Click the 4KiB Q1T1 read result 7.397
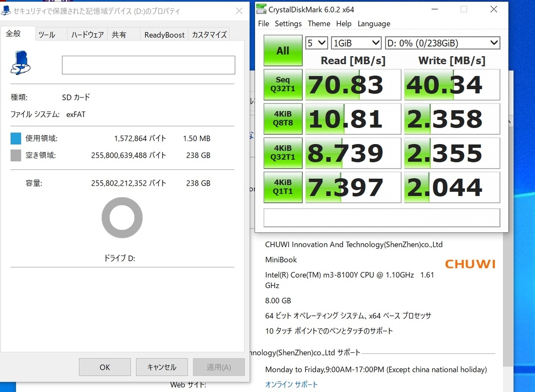 coord(353,187)
